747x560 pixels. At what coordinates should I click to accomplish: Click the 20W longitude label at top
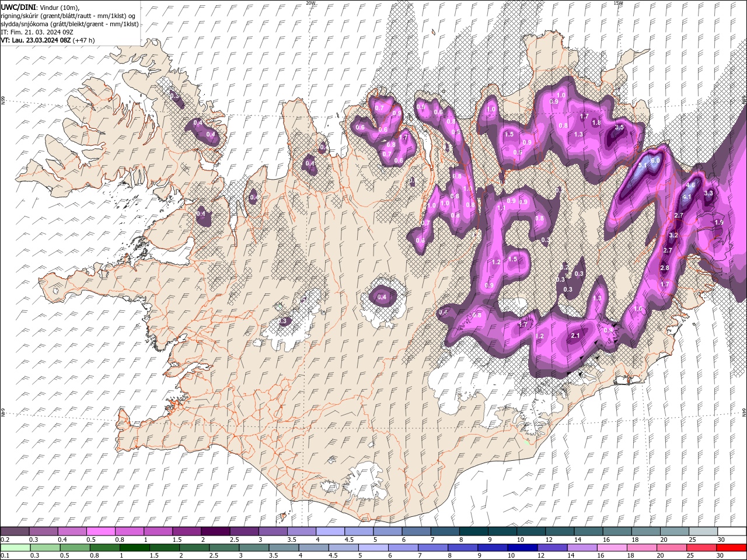pos(310,3)
